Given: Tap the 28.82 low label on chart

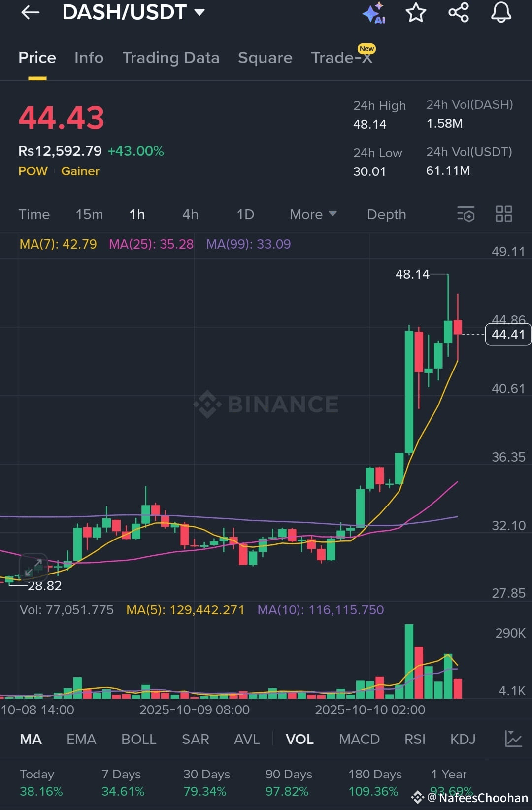Looking at the screenshot, I should 44,586.
